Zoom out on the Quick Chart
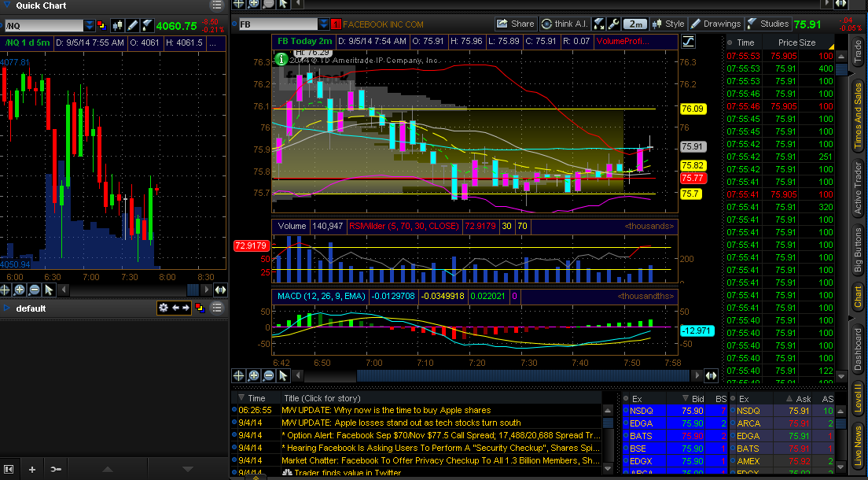868x480 pixels. coord(35,290)
